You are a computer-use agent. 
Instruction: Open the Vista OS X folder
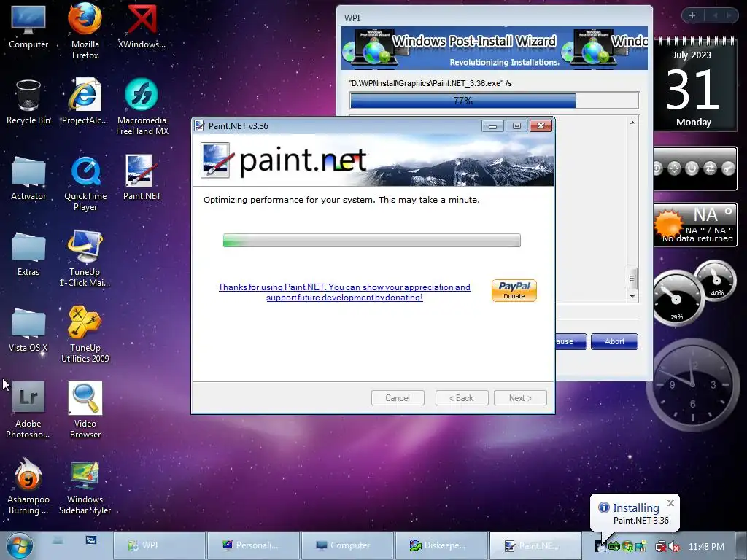coord(28,330)
